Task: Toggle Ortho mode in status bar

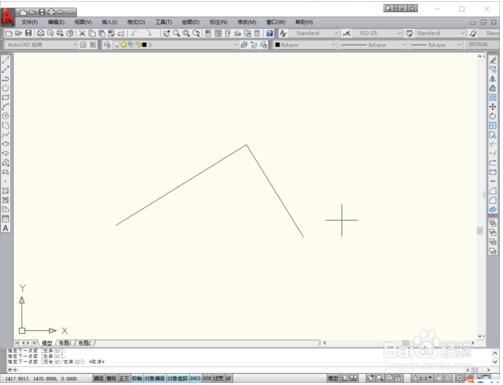Action: 124,378
